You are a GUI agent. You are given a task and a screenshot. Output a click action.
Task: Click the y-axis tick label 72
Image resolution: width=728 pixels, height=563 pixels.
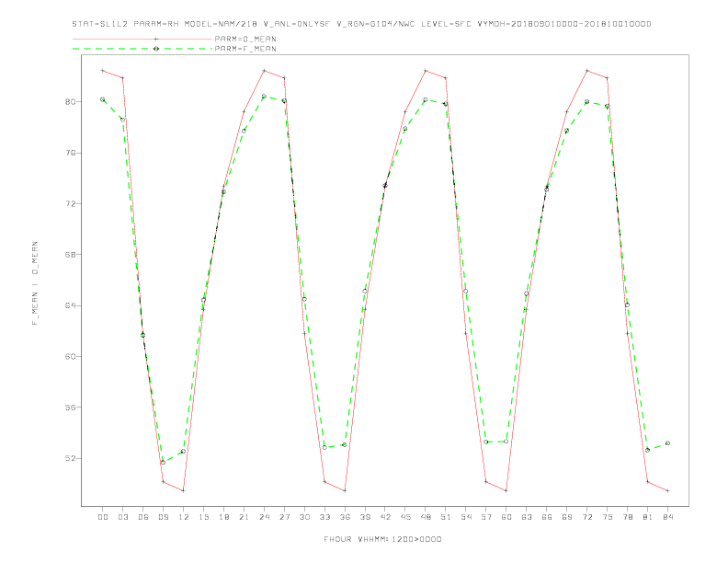(70, 203)
